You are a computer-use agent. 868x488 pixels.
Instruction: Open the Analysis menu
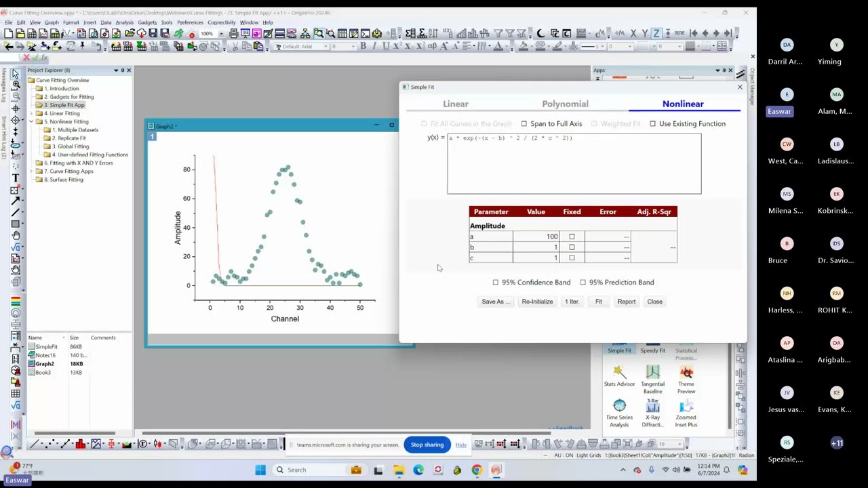125,22
